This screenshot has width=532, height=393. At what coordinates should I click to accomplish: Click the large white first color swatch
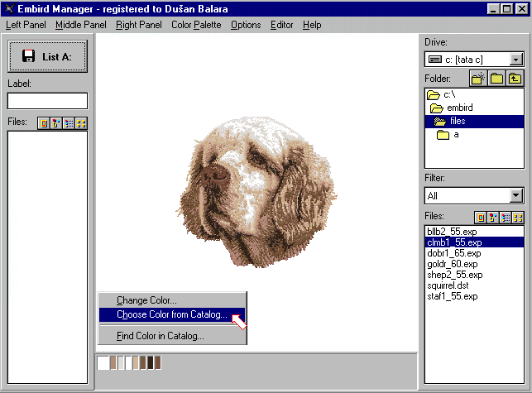pos(103,362)
